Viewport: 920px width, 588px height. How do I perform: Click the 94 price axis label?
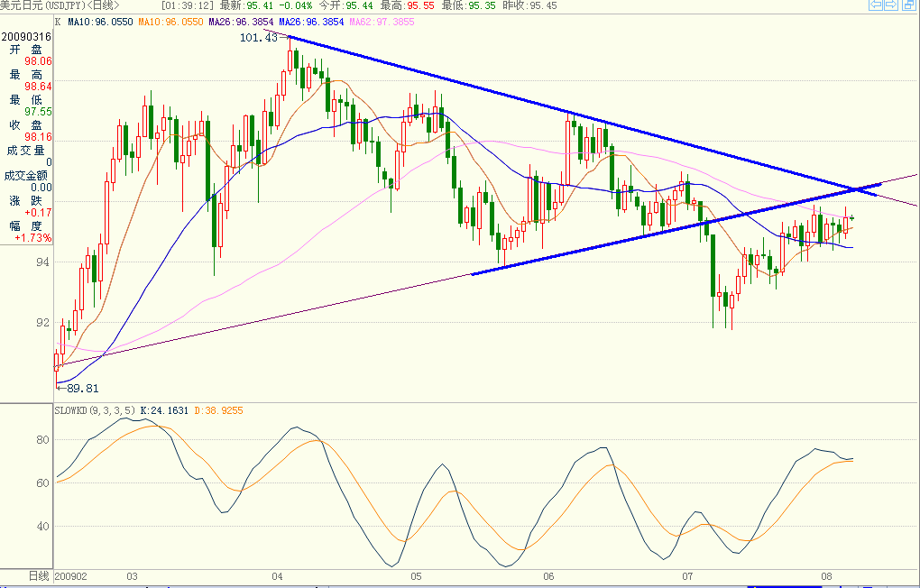[42, 262]
